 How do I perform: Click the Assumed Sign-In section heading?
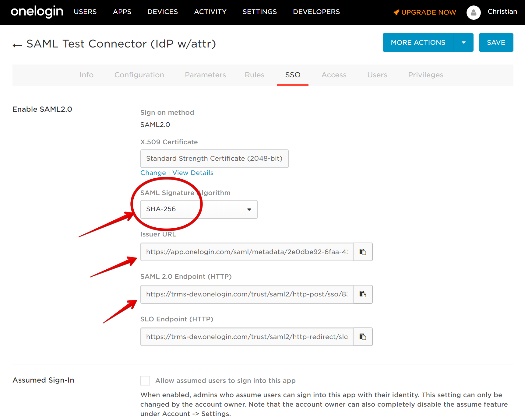[x=44, y=380]
